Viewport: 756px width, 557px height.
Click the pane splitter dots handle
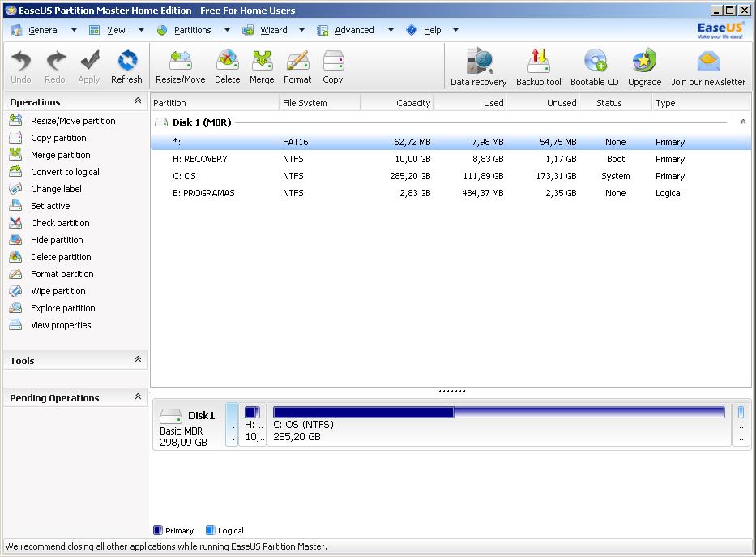452,391
